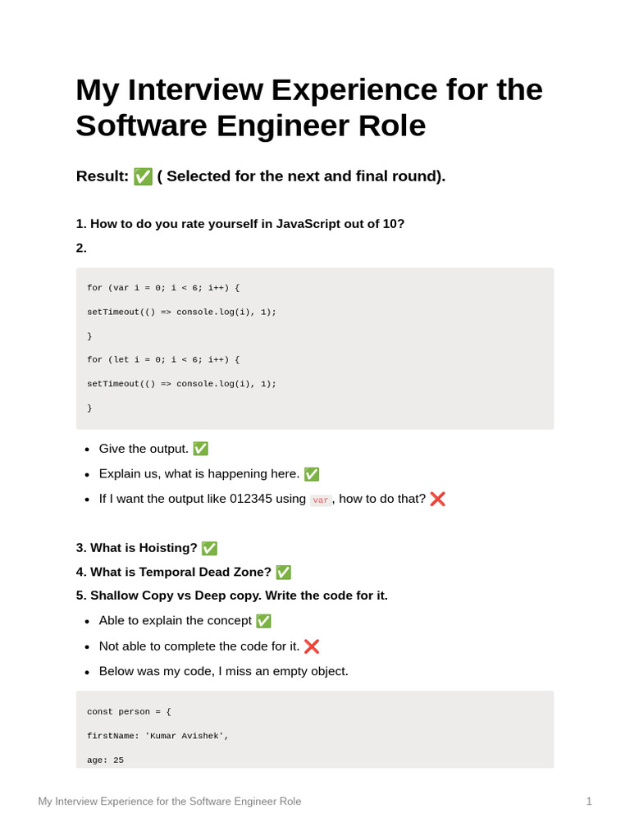Click the 'for (let i = 0' code line
Screen dimensions: 630x840
tap(163, 359)
